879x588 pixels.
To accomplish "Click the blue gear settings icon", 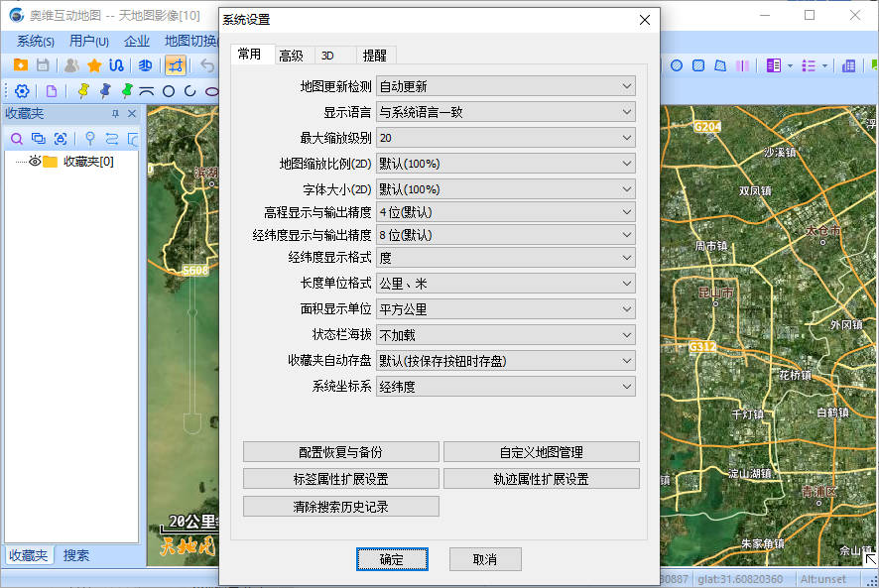I will coord(22,91).
